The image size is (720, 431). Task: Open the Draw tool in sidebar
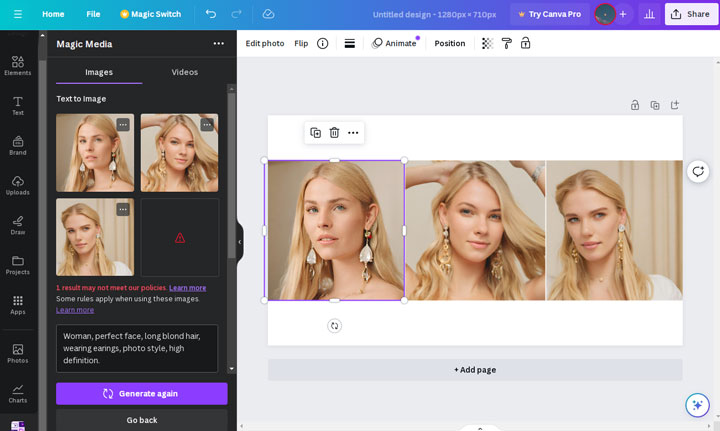click(x=18, y=225)
